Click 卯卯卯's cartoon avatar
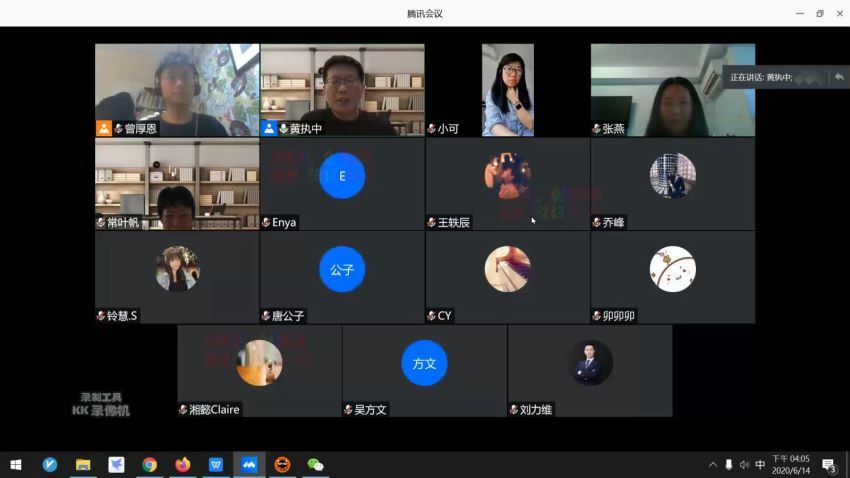This screenshot has height=478, width=850. click(x=672, y=269)
